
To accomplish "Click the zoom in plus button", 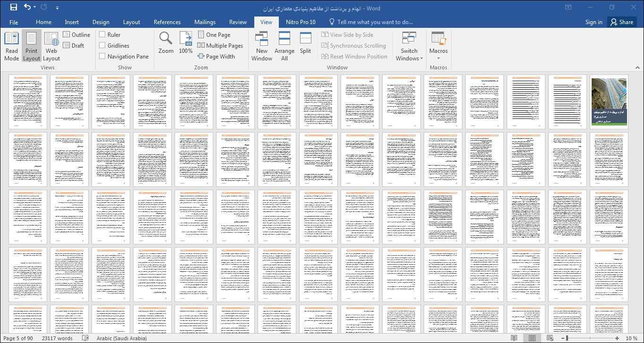I will pyautogui.click(x=617, y=338).
